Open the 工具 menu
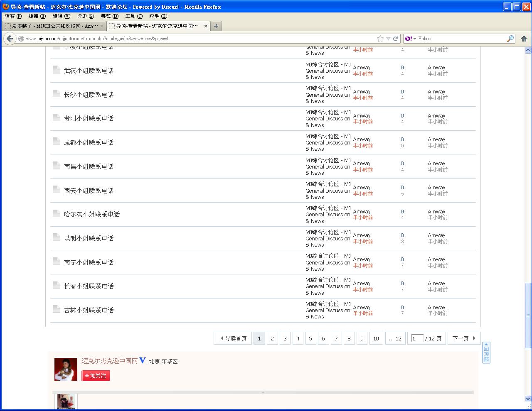This screenshot has height=411, width=532. tap(134, 16)
